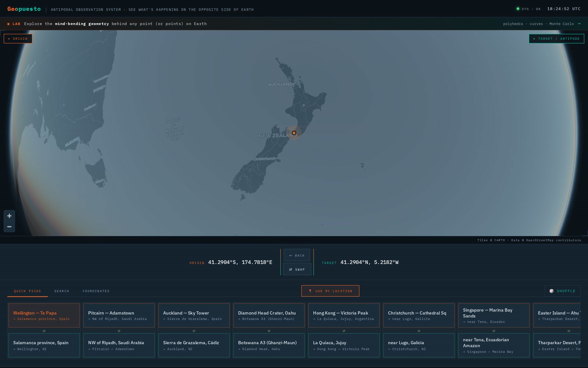
Task: Select near Tena, Ecuadorian Amazon card
Action: tap(494, 346)
